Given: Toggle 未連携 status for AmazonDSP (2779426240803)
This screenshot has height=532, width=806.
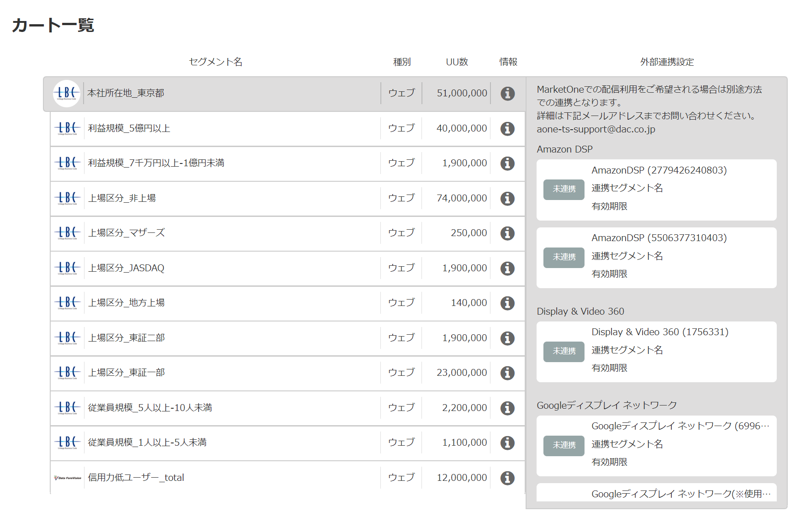Looking at the screenshot, I should pyautogui.click(x=564, y=189).
